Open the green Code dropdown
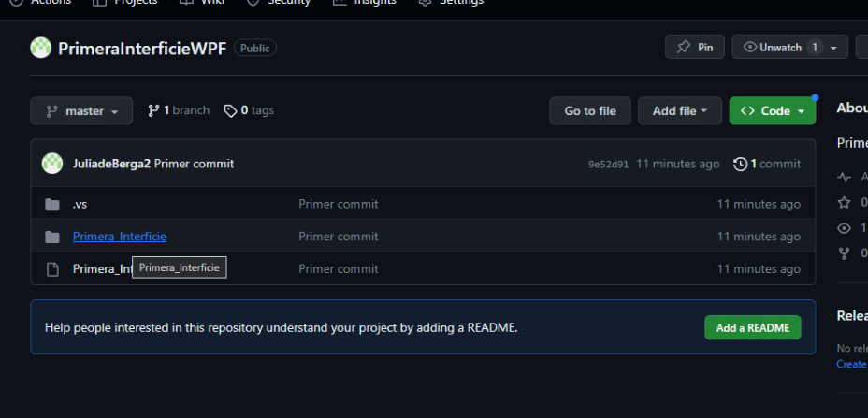This screenshot has height=418, width=868. (x=772, y=110)
